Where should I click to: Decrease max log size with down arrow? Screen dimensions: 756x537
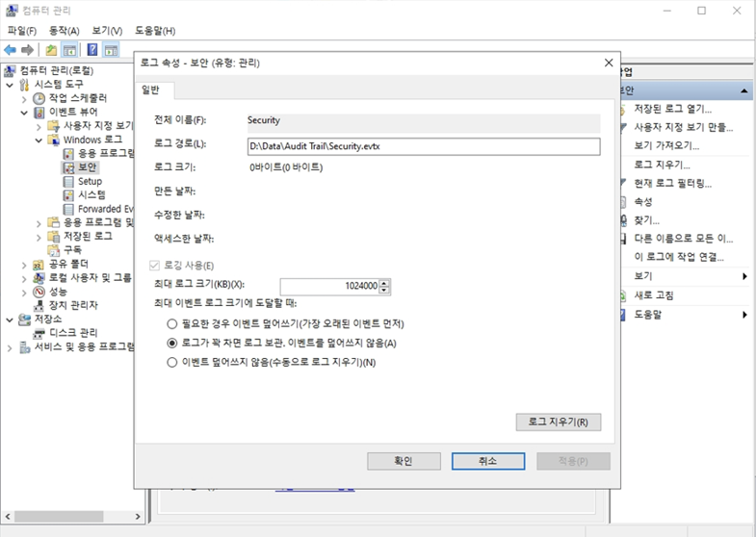[x=384, y=290]
